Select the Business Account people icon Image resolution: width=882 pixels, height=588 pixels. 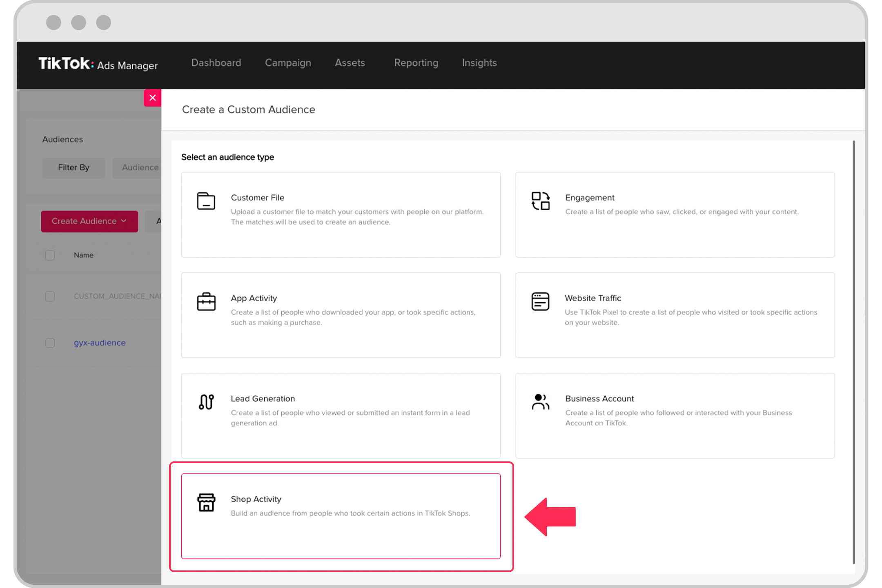click(540, 402)
